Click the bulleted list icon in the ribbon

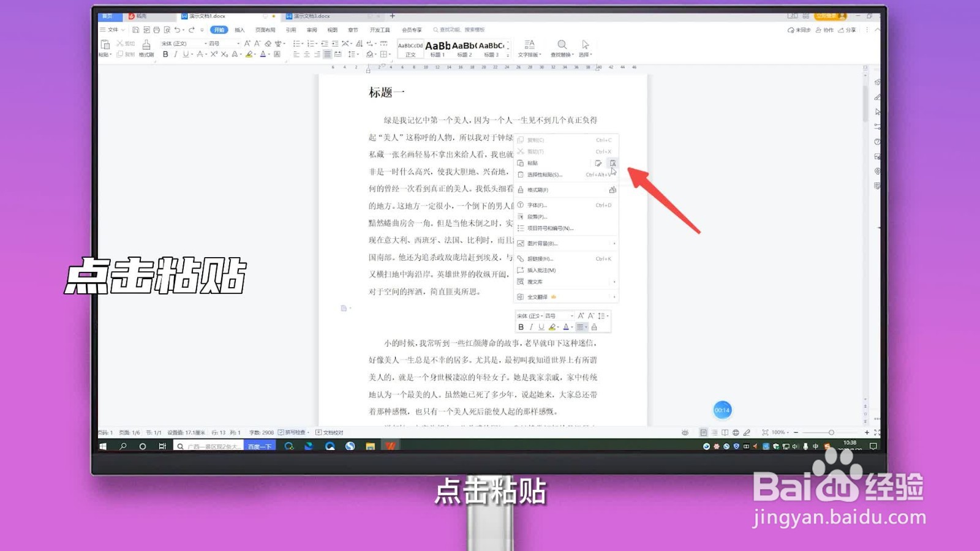click(297, 43)
